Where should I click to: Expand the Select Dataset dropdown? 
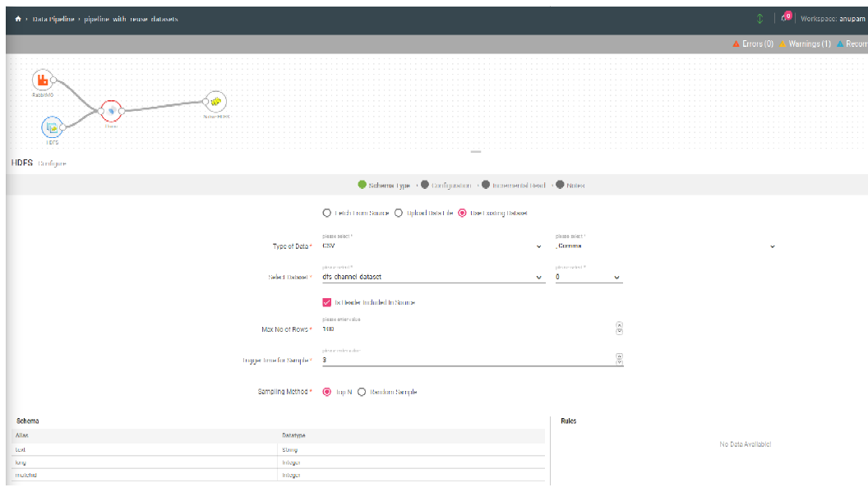coord(432,278)
